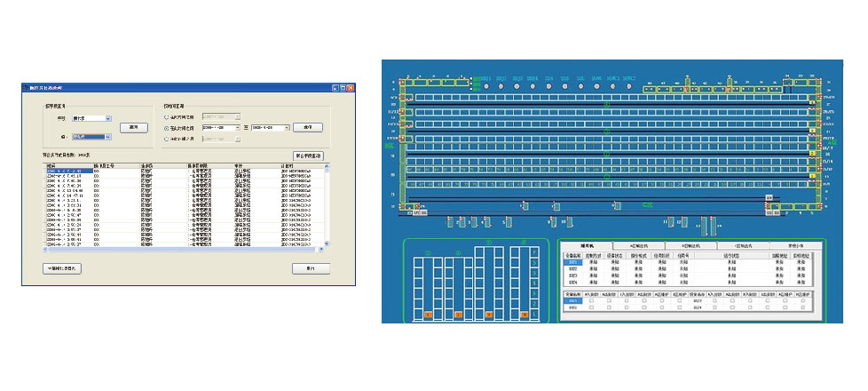
Task: Select conveyor unit number 2 below the racks
Action: point(462,222)
